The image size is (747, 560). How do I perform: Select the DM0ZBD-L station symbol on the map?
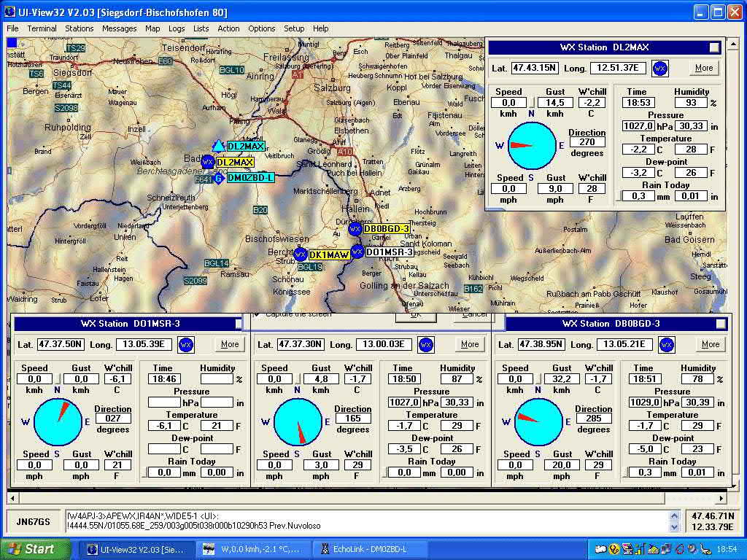(x=218, y=178)
